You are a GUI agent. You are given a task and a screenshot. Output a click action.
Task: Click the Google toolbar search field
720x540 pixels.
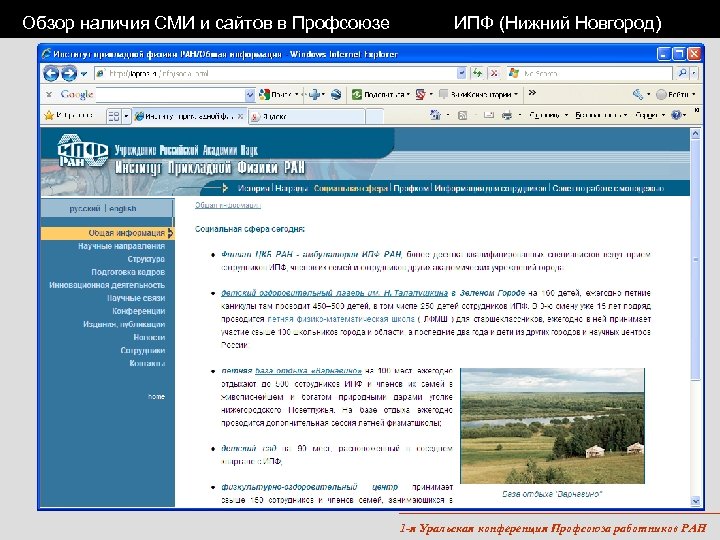point(171,95)
